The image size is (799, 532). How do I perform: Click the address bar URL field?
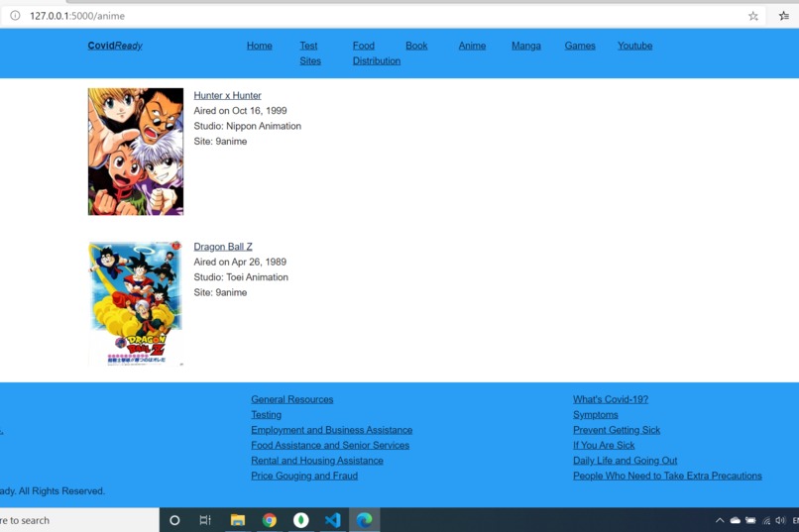coord(383,16)
